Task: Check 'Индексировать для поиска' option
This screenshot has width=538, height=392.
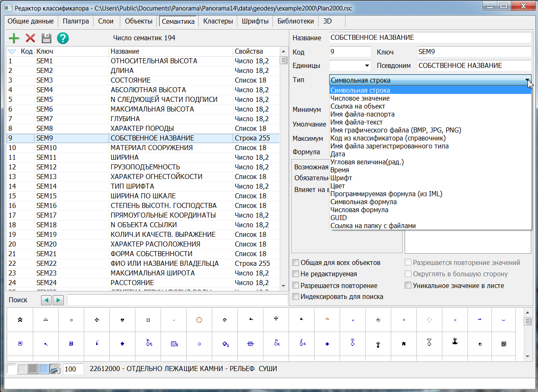Action: tap(296, 297)
